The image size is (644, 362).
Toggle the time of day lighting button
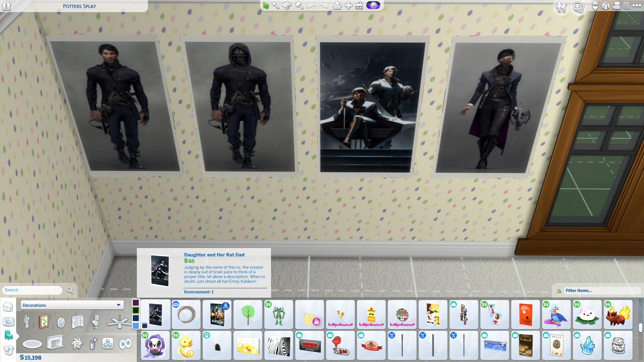[x=373, y=5]
